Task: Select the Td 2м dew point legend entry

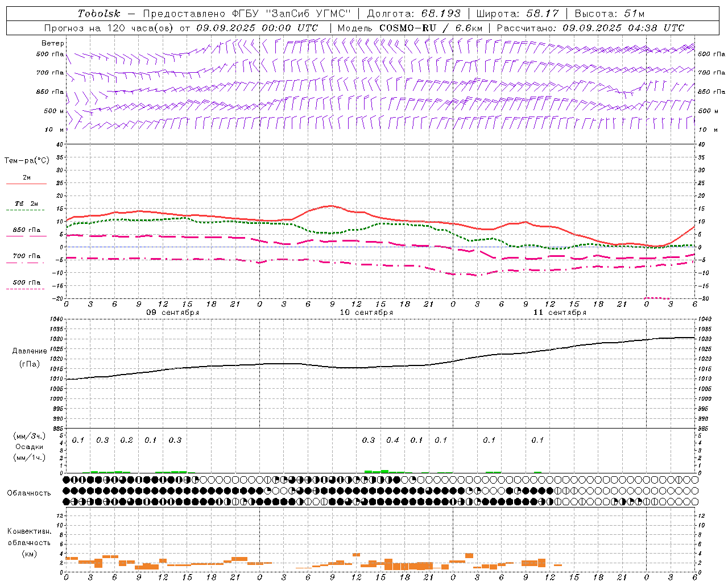Action: pos(26,203)
